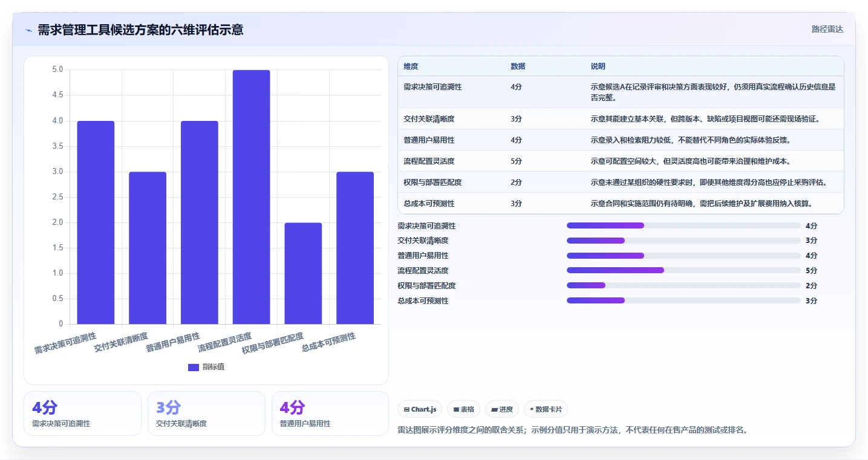Click the 需求决策可追溯性 x-axis label
This screenshot has height=460, width=868.
[x=65, y=343]
